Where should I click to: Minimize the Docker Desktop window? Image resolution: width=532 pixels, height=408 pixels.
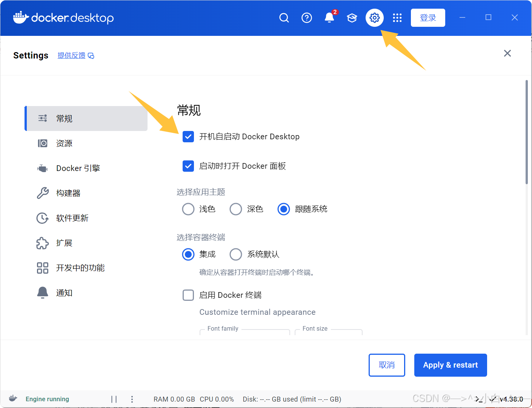click(462, 18)
